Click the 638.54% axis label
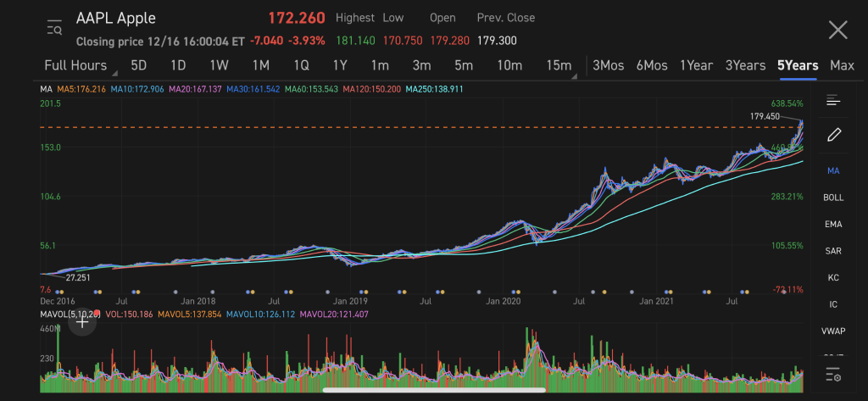The width and height of the screenshot is (868, 401). click(787, 103)
